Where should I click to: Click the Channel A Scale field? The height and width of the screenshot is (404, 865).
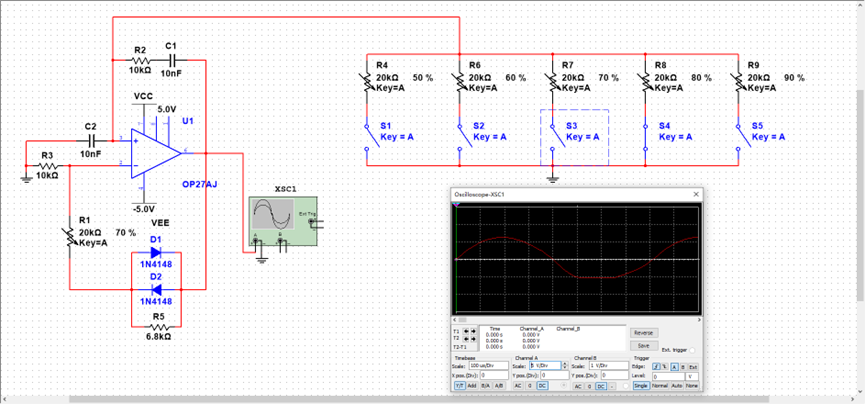coord(545,365)
